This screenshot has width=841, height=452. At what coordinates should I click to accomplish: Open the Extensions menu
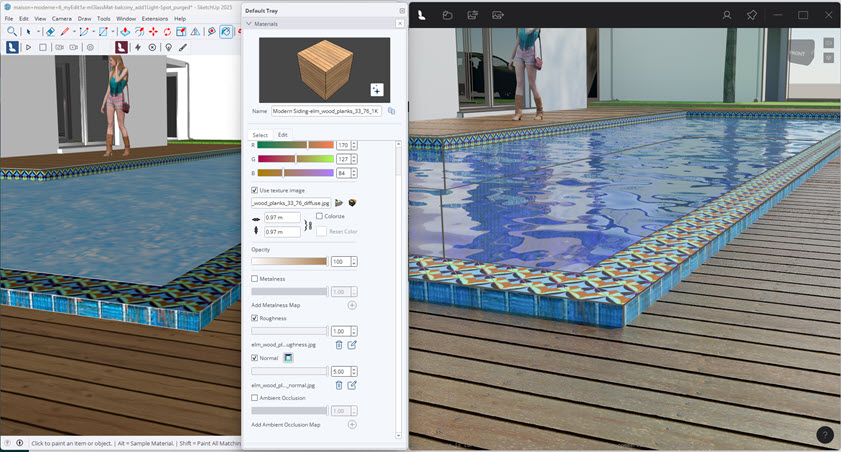tap(154, 18)
